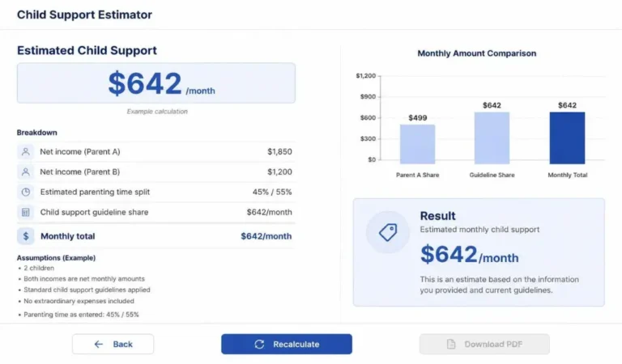Screen dimensions: 622x364
Task: Click the $1,200 y-axis label
Action: [x=366, y=76]
